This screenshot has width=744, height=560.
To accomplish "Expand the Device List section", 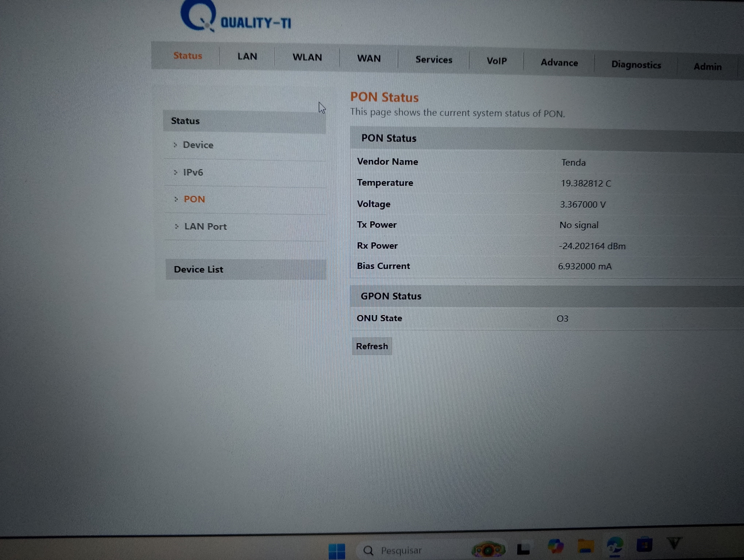I will click(x=198, y=270).
